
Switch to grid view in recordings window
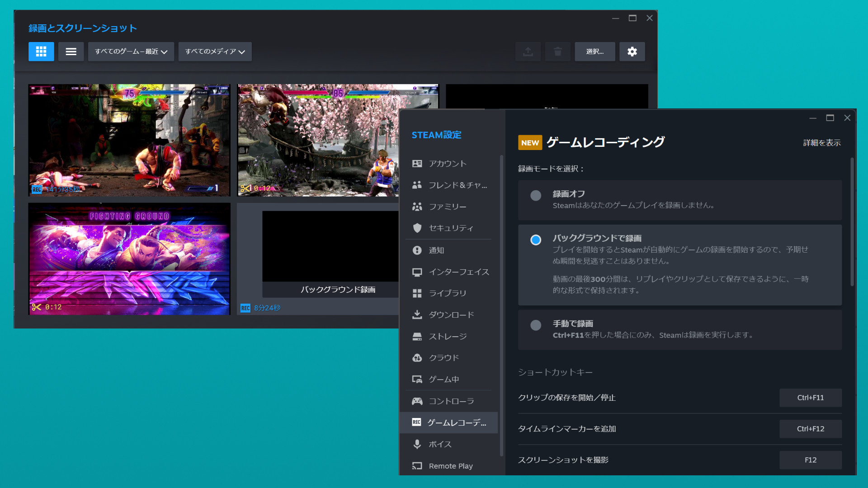(x=41, y=52)
